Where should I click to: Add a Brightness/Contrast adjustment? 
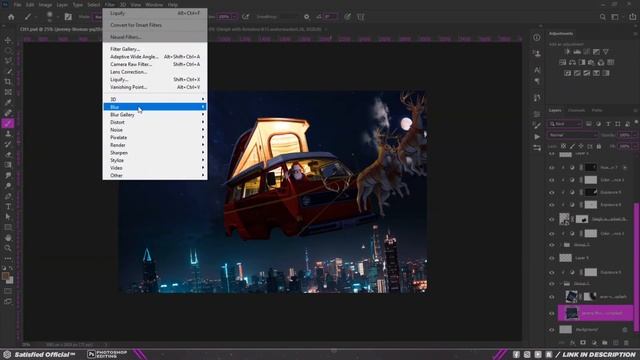pos(567,52)
